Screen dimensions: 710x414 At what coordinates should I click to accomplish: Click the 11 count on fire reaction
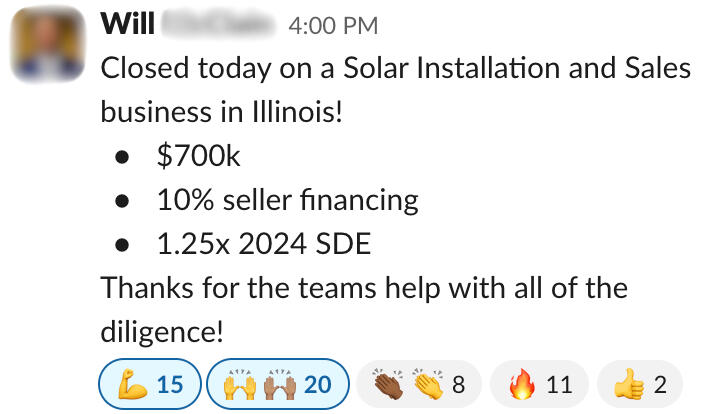559,384
